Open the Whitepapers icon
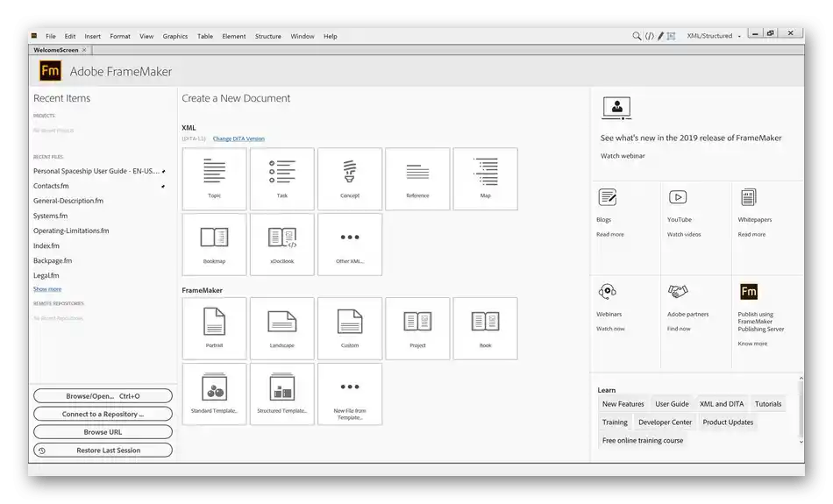 tap(749, 197)
